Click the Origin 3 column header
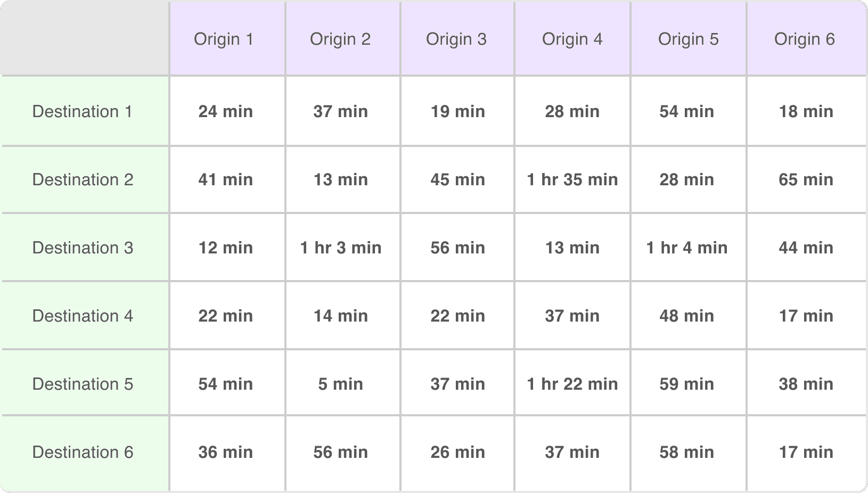The height and width of the screenshot is (493, 868). coord(456,39)
